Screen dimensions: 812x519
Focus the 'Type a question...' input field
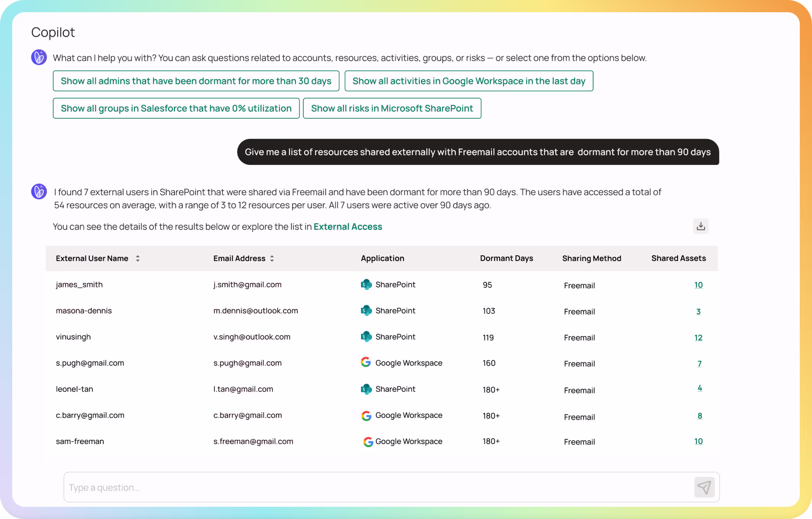coord(378,487)
